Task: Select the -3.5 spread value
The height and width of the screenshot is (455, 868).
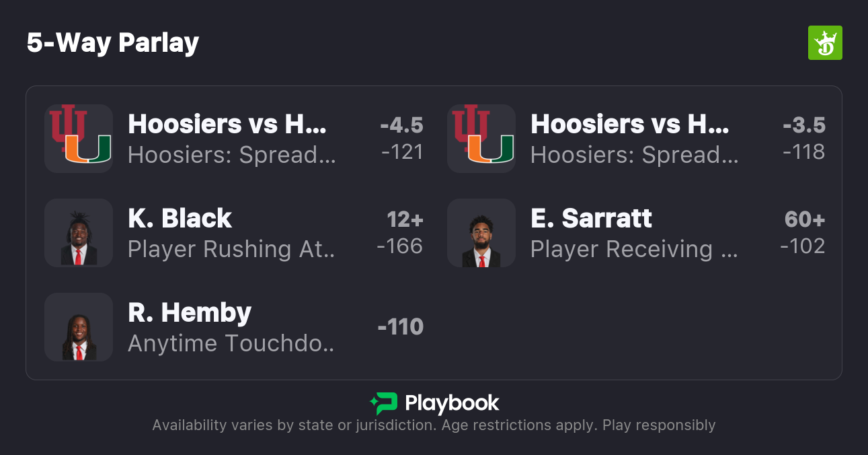Action: click(803, 125)
